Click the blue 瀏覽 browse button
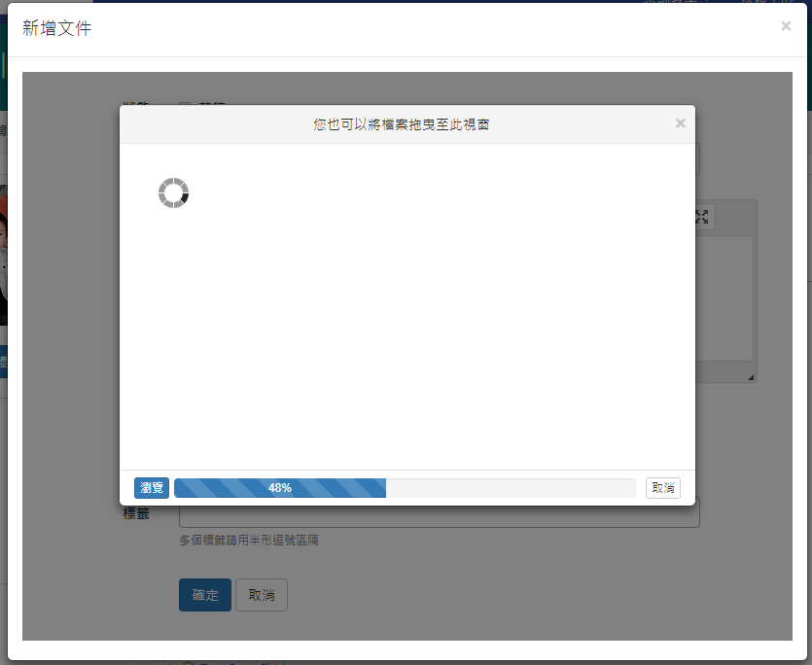Image resolution: width=812 pixels, height=665 pixels. (152, 488)
